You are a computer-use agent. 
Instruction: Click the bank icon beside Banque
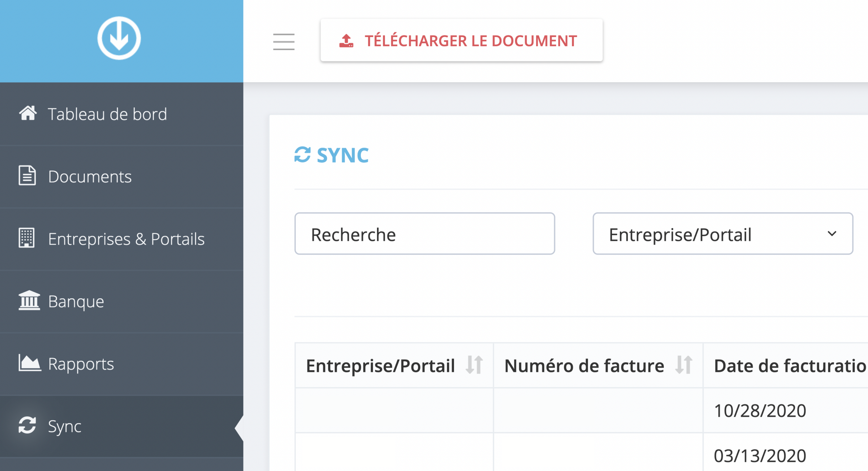[x=29, y=300]
